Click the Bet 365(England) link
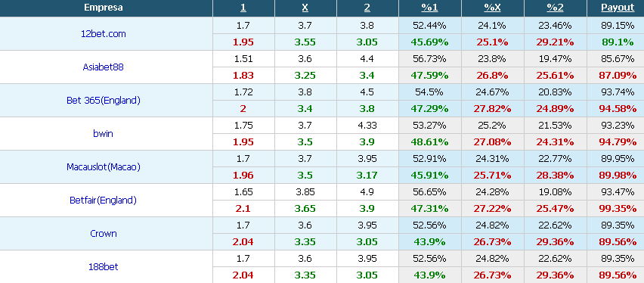 tap(103, 101)
